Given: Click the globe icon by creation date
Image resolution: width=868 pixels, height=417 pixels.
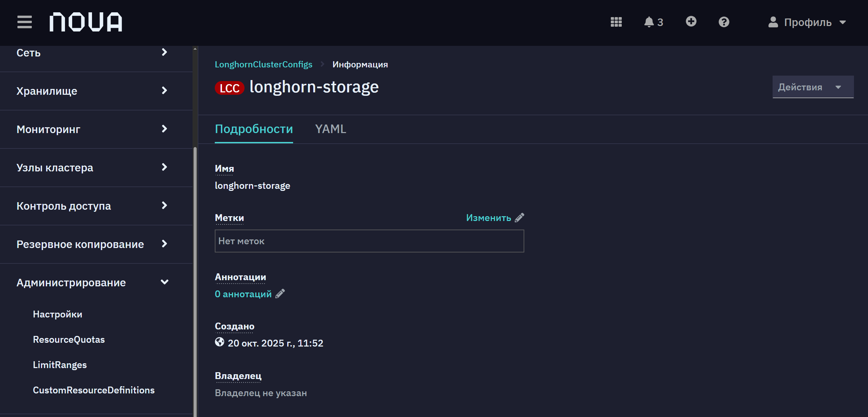Looking at the screenshot, I should pos(220,342).
